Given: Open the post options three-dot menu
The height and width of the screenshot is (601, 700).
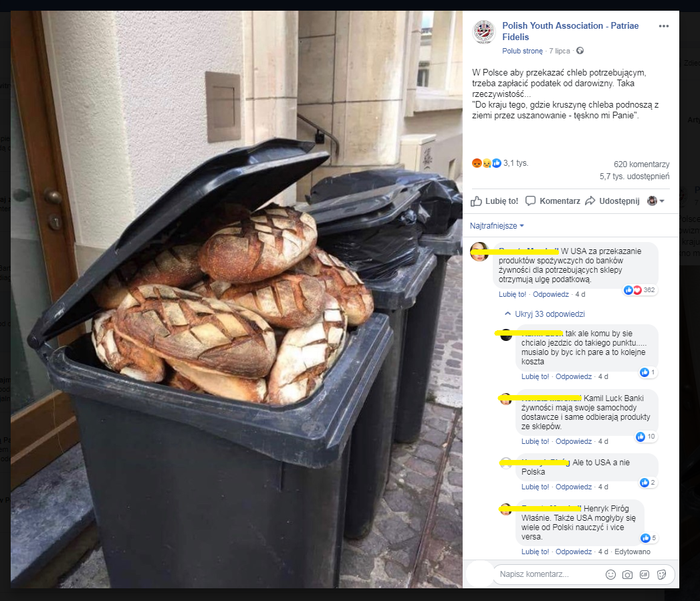Looking at the screenshot, I should coord(663,26).
